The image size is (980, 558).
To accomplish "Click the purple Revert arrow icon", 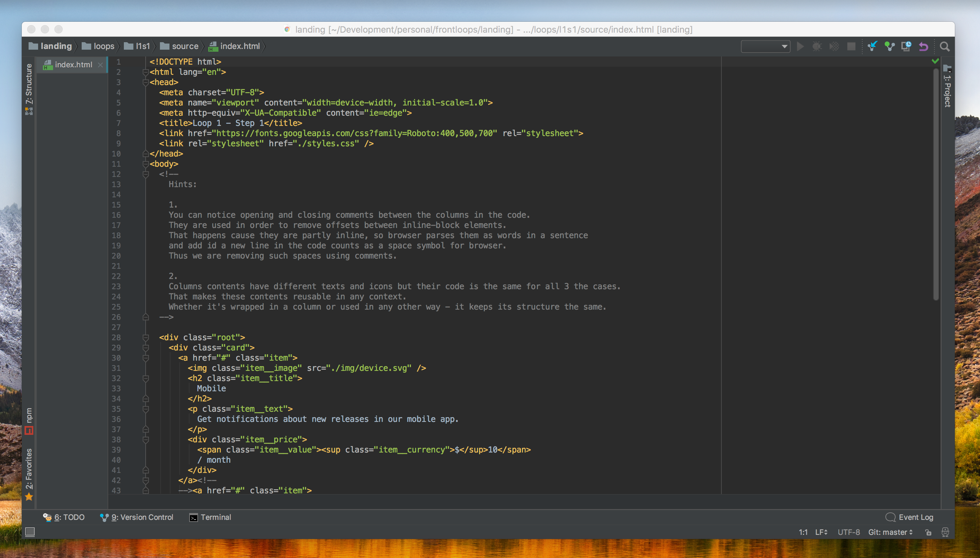I will pos(923,46).
